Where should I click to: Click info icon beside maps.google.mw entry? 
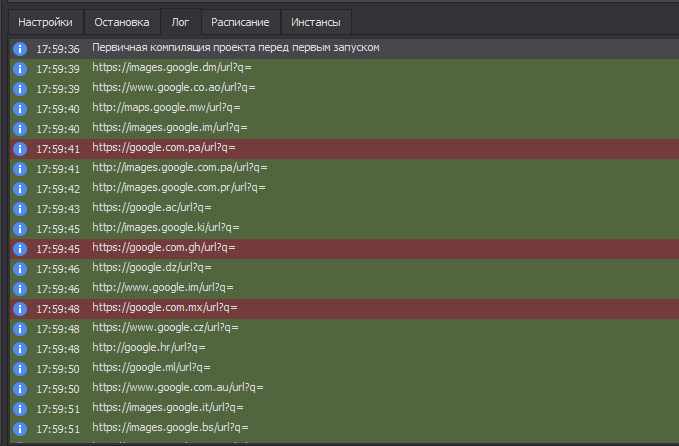click(19, 108)
